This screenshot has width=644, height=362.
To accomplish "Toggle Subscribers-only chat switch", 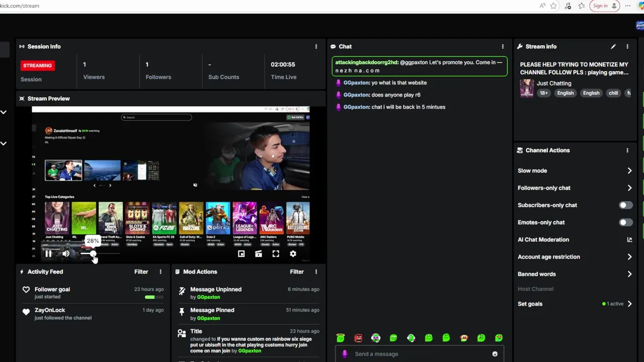I will point(625,205).
